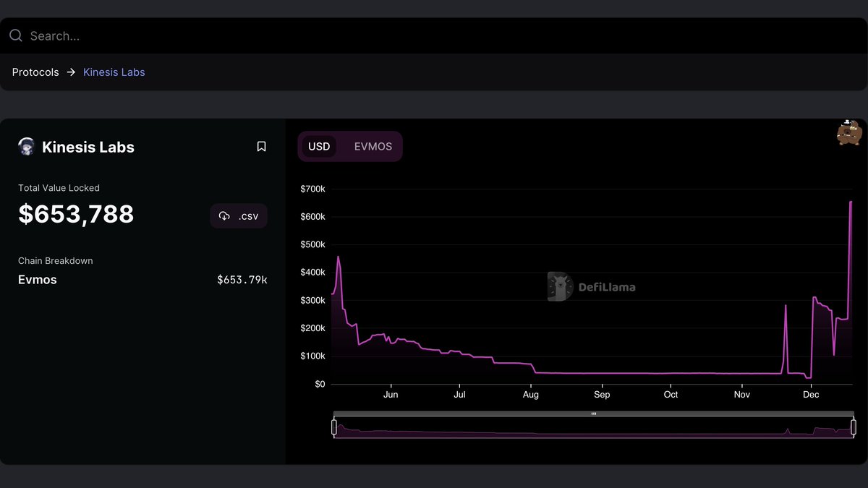Switch chart denomination to EVMOS
The height and width of the screenshot is (488, 868).
click(372, 146)
